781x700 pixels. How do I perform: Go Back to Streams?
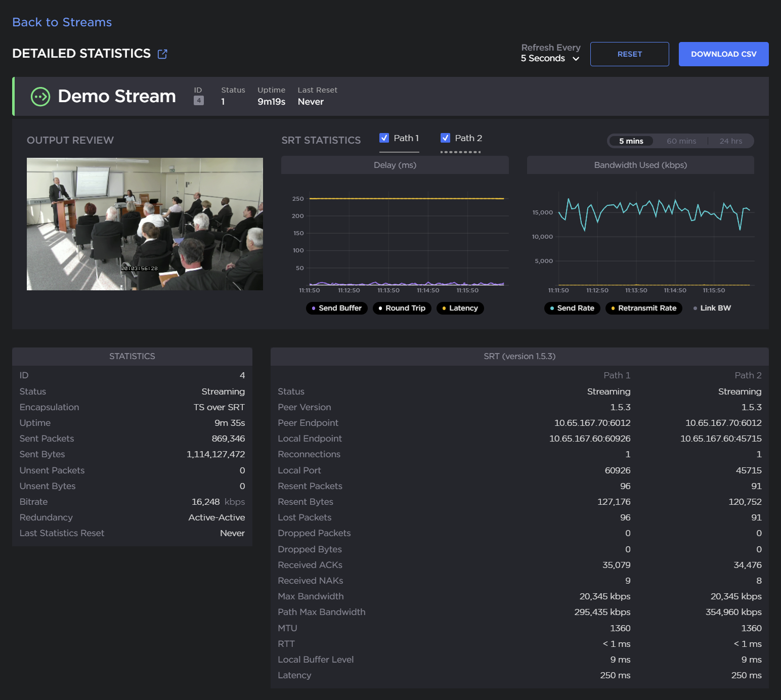62,22
